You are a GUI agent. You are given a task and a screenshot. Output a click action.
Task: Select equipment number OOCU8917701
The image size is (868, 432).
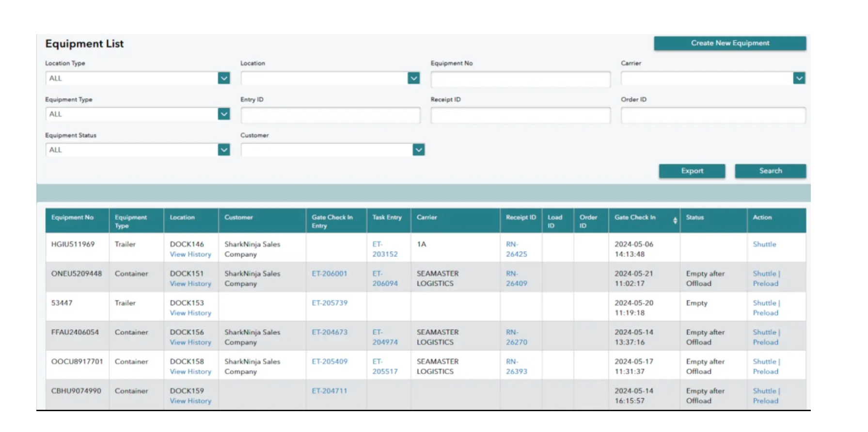[x=77, y=362]
